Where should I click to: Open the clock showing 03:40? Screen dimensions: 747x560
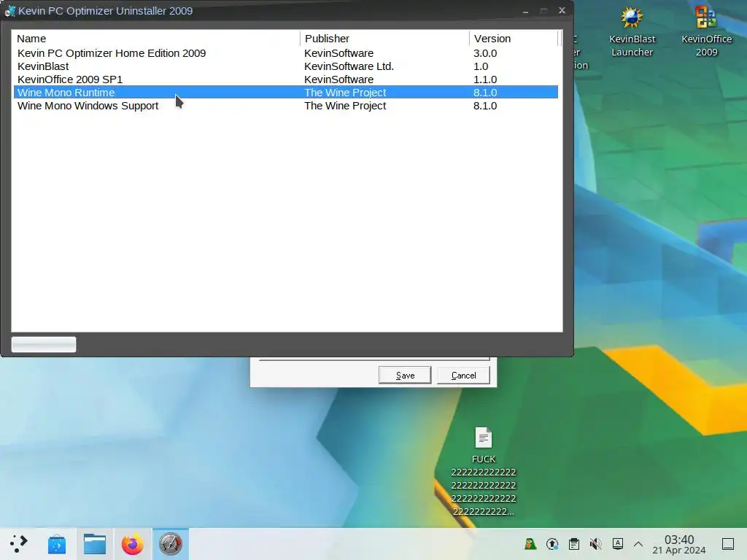coord(679,544)
